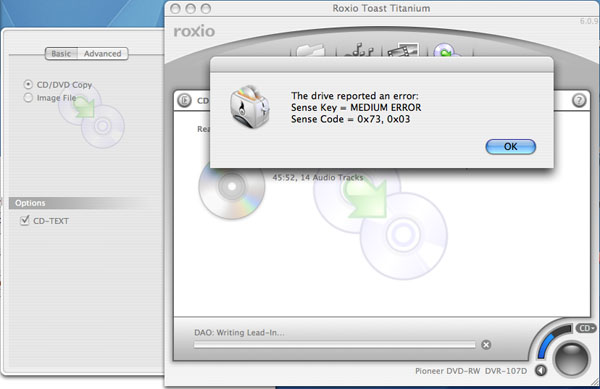Open the CD disc type dropdown
The height and width of the screenshot is (389, 600).
coord(586,328)
